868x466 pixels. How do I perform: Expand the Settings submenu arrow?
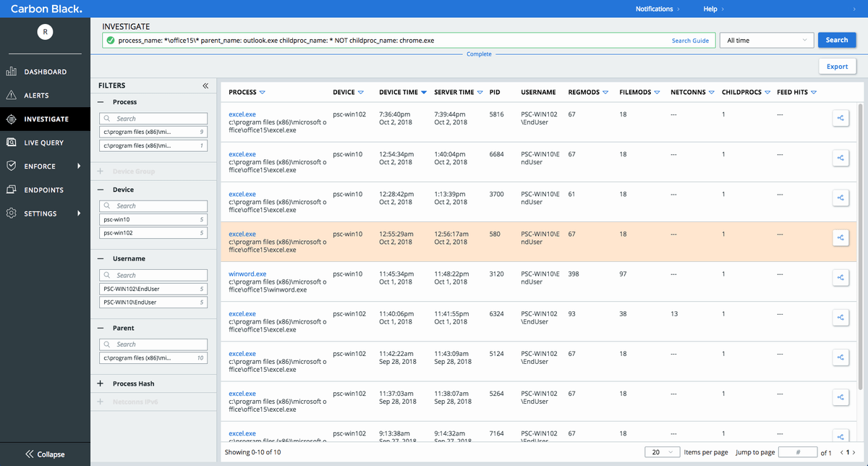(x=79, y=213)
